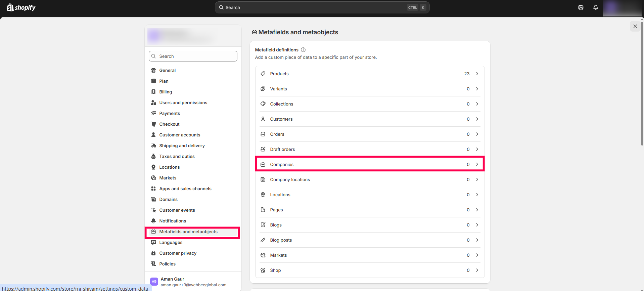644x291 pixels.
Task: Click the Shipping and delivery truck icon
Action: click(x=153, y=145)
